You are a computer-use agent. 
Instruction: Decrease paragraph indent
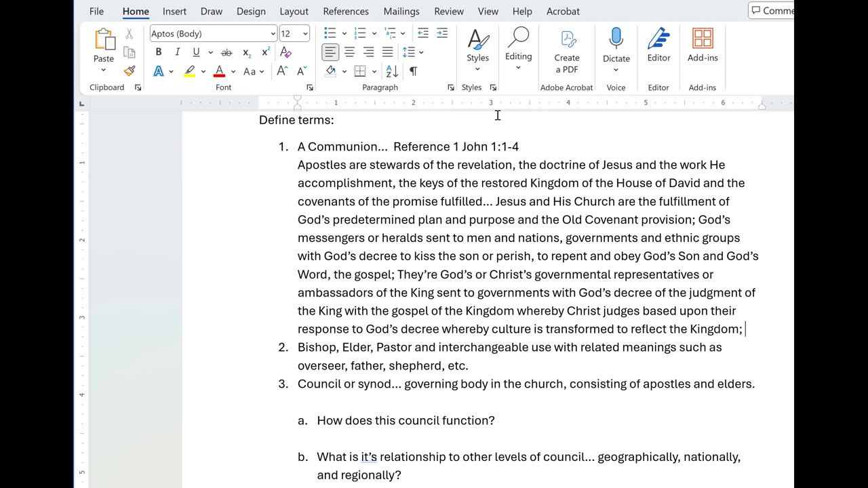click(423, 33)
